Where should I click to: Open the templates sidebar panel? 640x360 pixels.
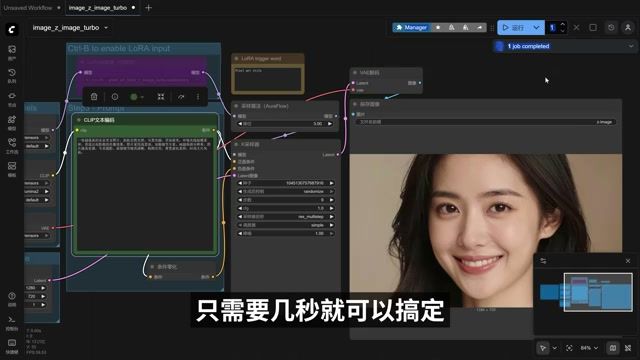[12, 166]
